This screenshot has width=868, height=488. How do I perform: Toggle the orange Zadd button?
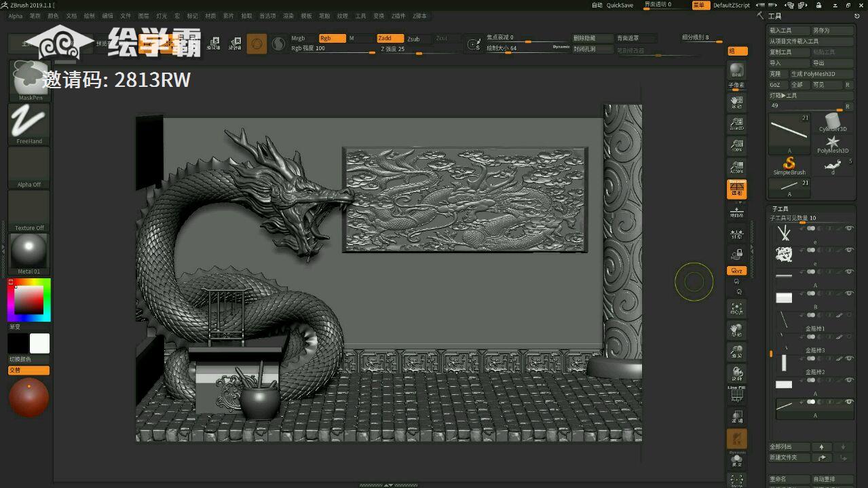(x=390, y=38)
